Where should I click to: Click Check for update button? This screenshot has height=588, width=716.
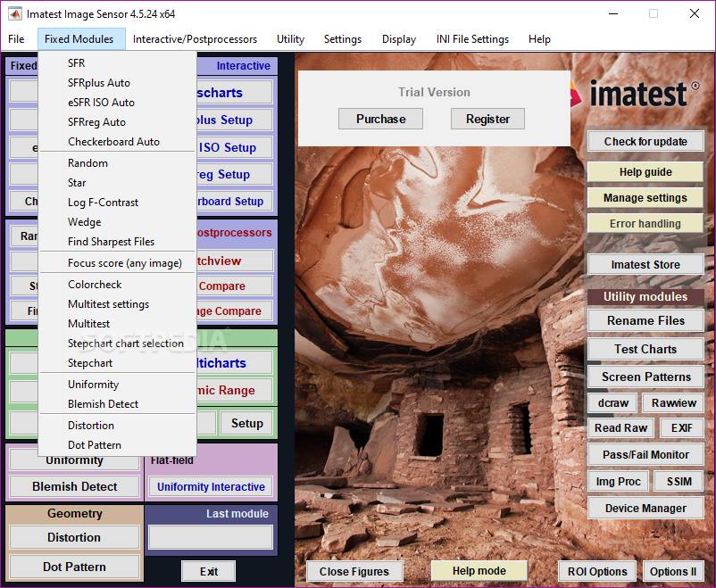coord(645,142)
